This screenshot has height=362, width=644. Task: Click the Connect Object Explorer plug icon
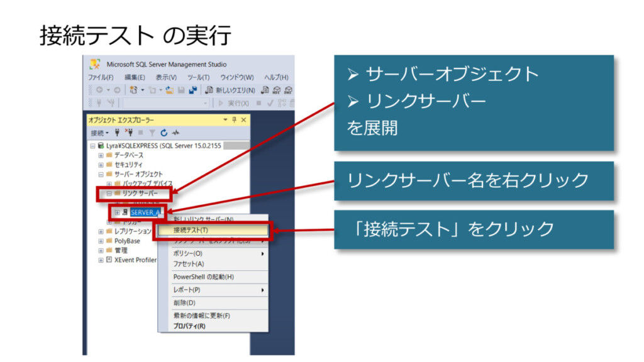coord(116,133)
